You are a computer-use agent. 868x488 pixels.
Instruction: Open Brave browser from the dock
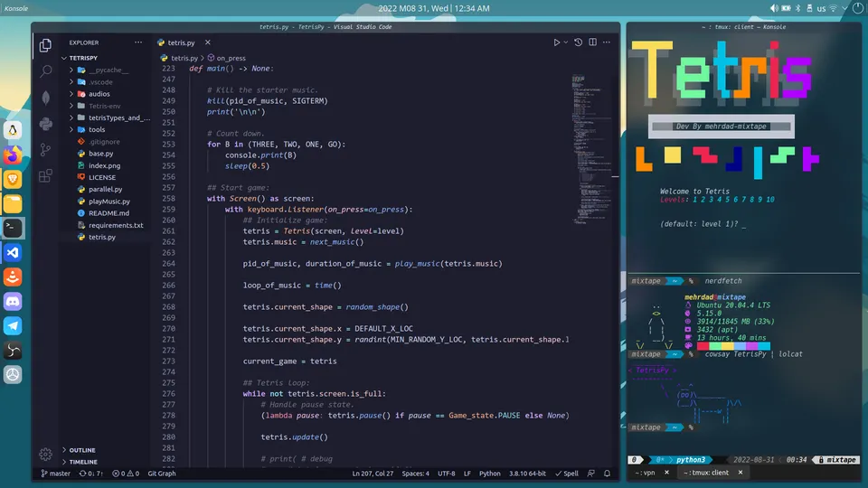[13, 179]
